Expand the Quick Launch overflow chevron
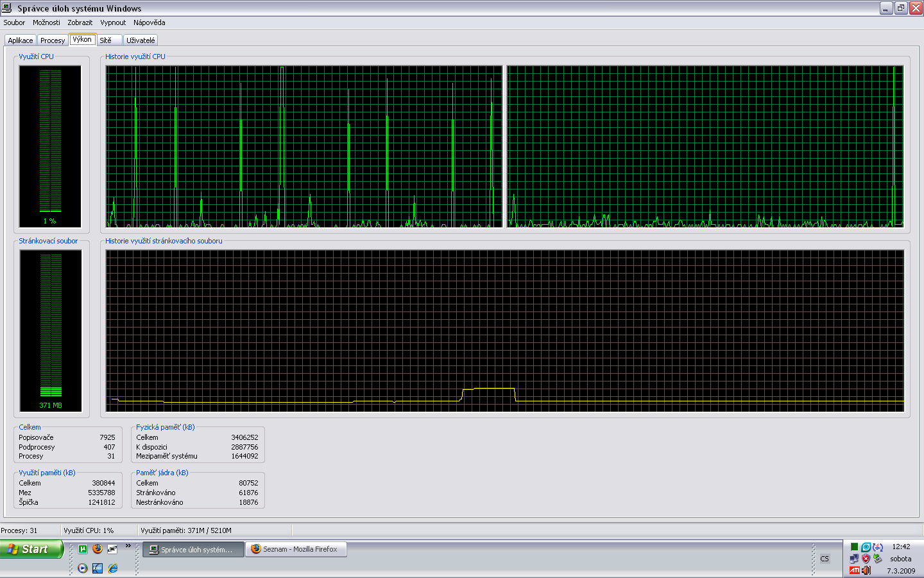924x578 pixels. (128, 547)
